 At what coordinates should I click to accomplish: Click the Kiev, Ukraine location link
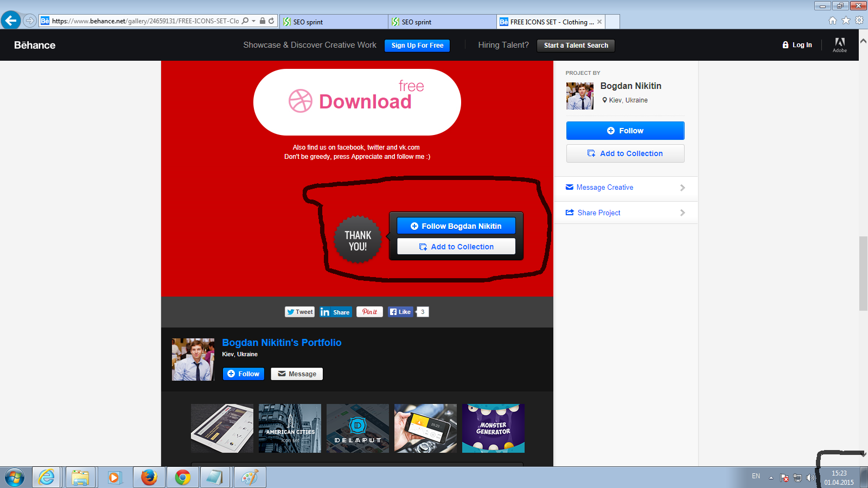(x=628, y=100)
